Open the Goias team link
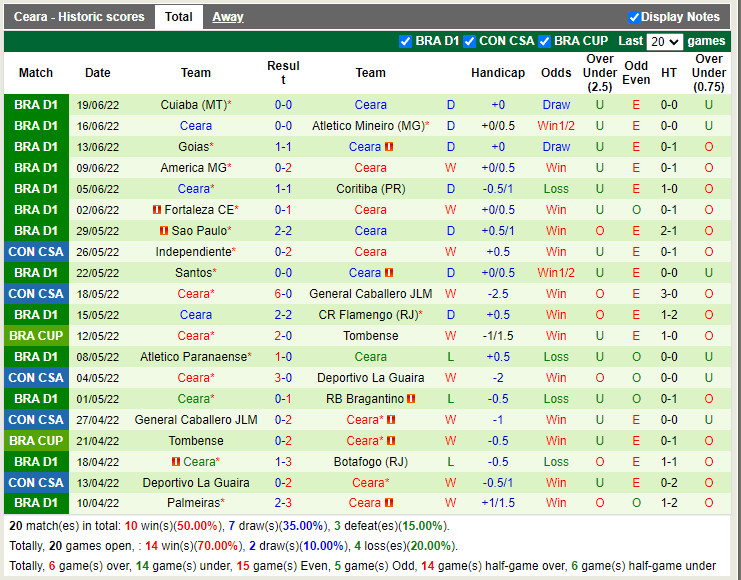This screenshot has height=580, width=741. 196,147
